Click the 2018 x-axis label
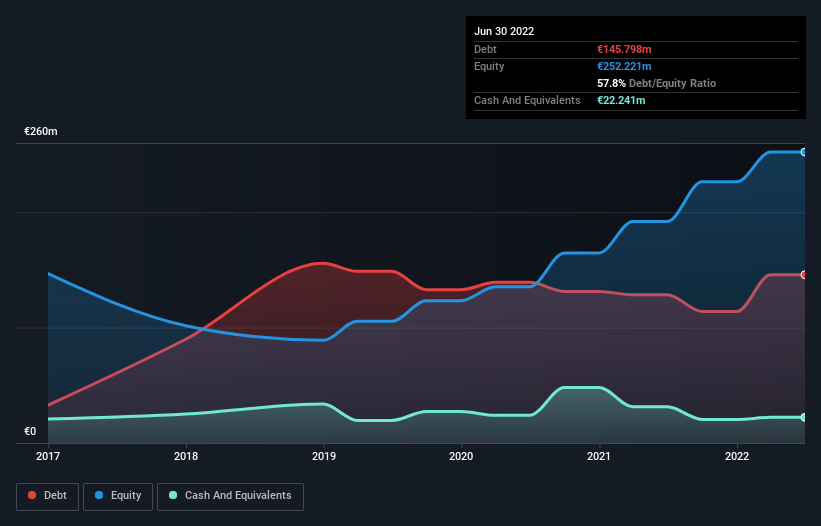 (186, 456)
